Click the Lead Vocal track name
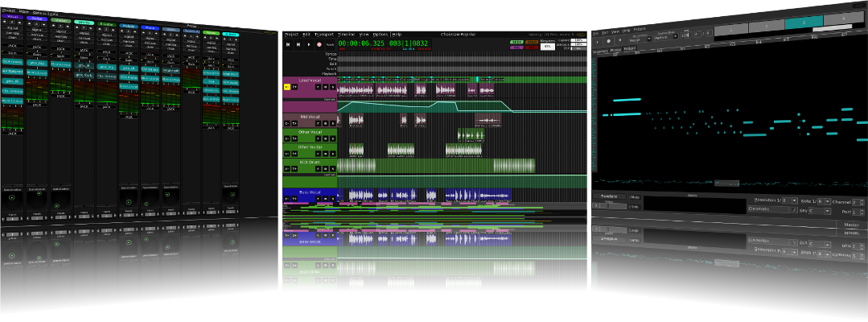This screenshot has width=868, height=322. [x=310, y=80]
